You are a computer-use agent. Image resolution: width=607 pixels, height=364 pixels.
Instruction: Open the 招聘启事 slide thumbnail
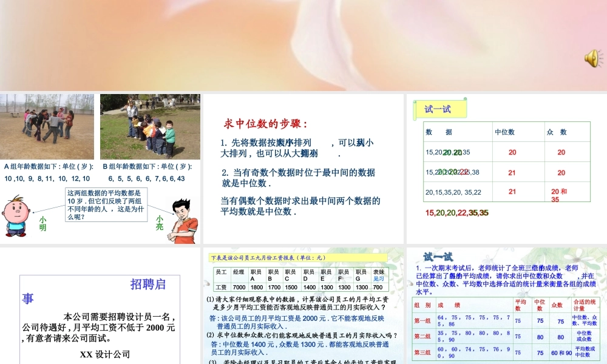[x=100, y=306]
